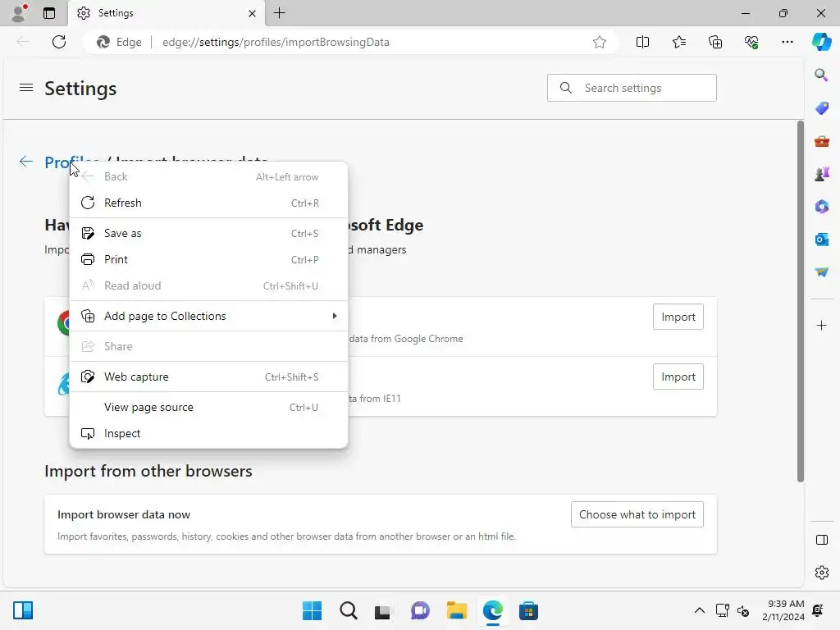
Task: Open split screen icon in toolbar
Action: point(642,42)
